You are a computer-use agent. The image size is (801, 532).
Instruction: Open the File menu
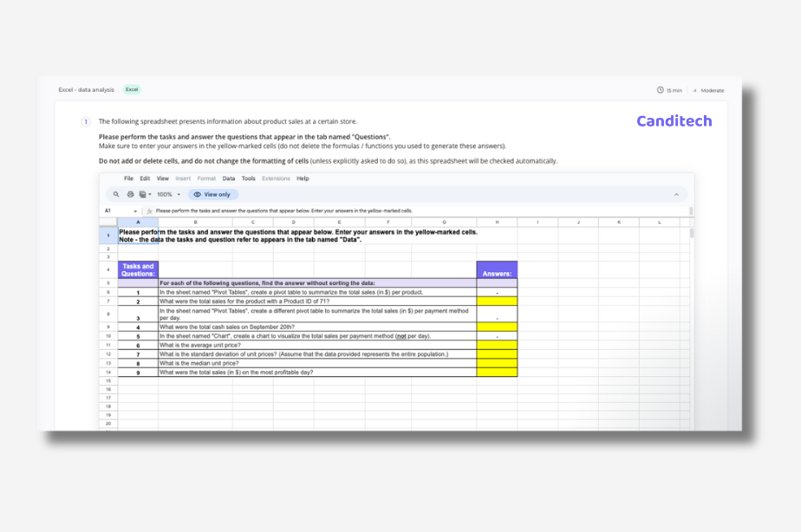tap(127, 178)
